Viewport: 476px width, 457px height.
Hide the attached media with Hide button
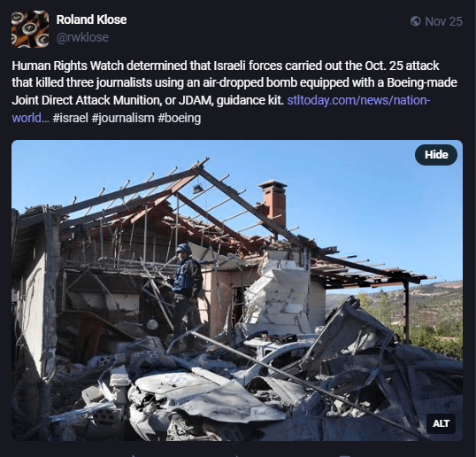(436, 155)
